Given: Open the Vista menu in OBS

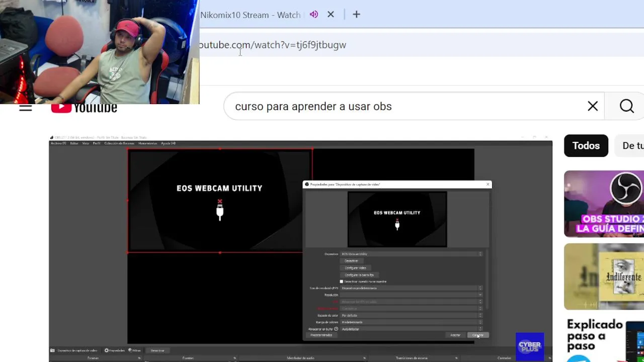Looking at the screenshot, I should pyautogui.click(x=86, y=143).
